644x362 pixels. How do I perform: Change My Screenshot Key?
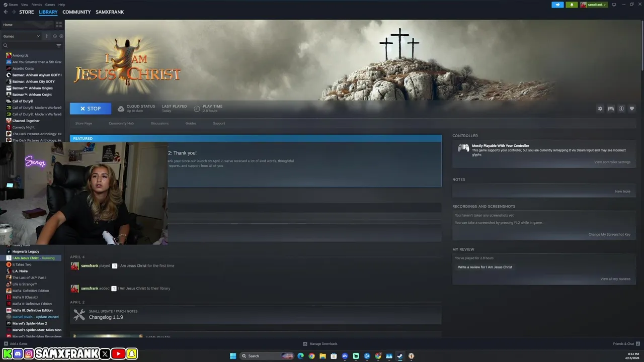tap(609, 234)
